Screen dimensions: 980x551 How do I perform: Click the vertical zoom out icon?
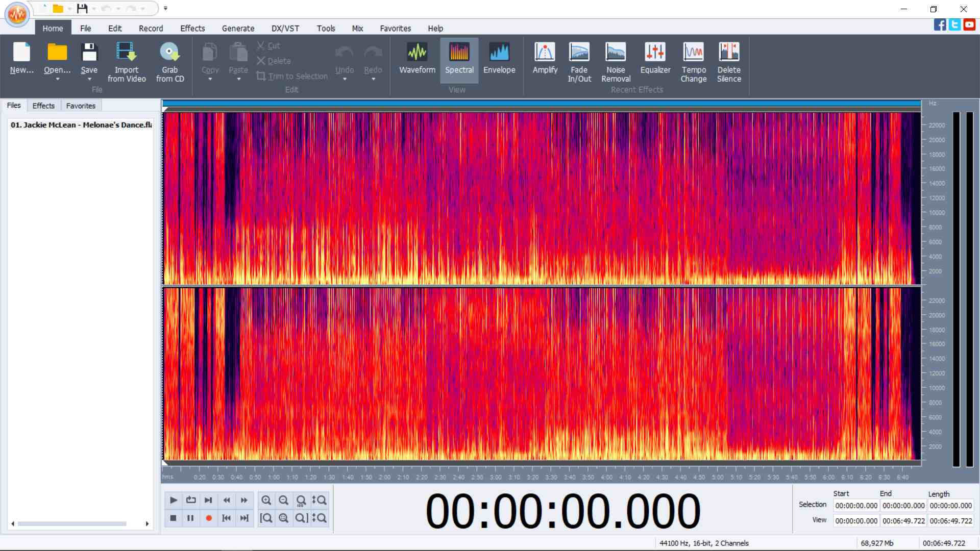point(319,518)
